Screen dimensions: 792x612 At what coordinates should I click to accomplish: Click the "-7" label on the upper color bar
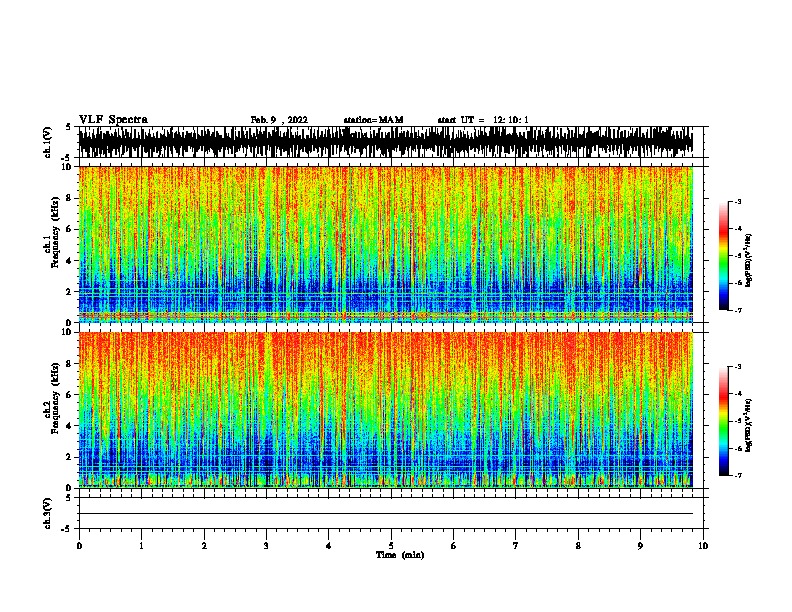click(738, 310)
